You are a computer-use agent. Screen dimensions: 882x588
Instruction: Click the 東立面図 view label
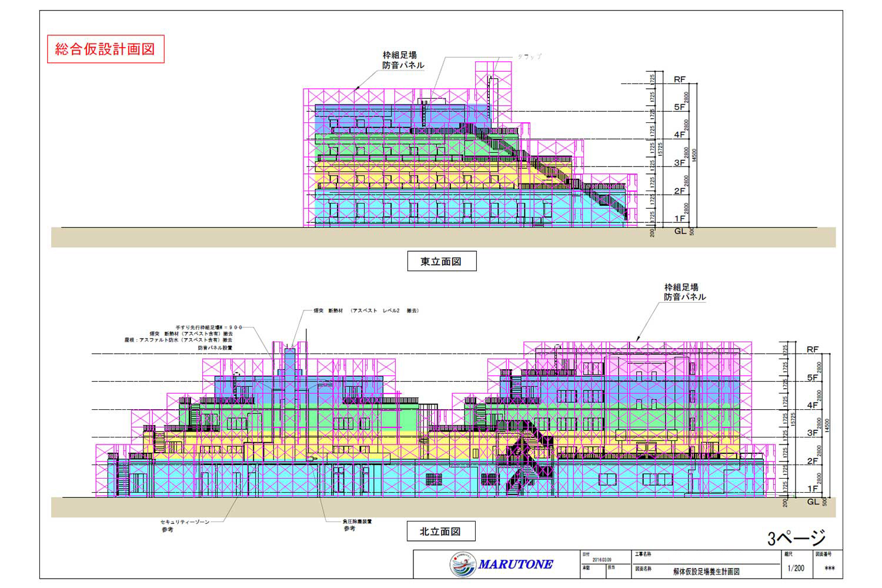[441, 262]
